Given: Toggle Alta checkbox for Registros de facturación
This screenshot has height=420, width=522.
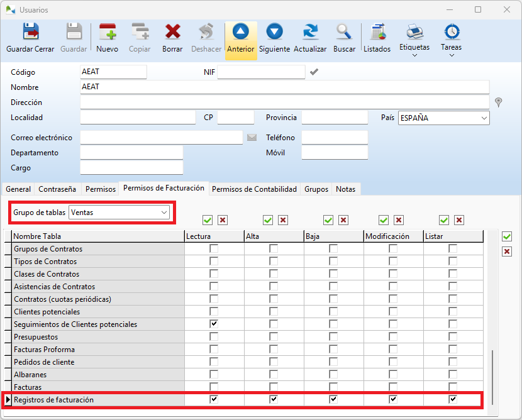Looking at the screenshot, I should (x=274, y=399).
